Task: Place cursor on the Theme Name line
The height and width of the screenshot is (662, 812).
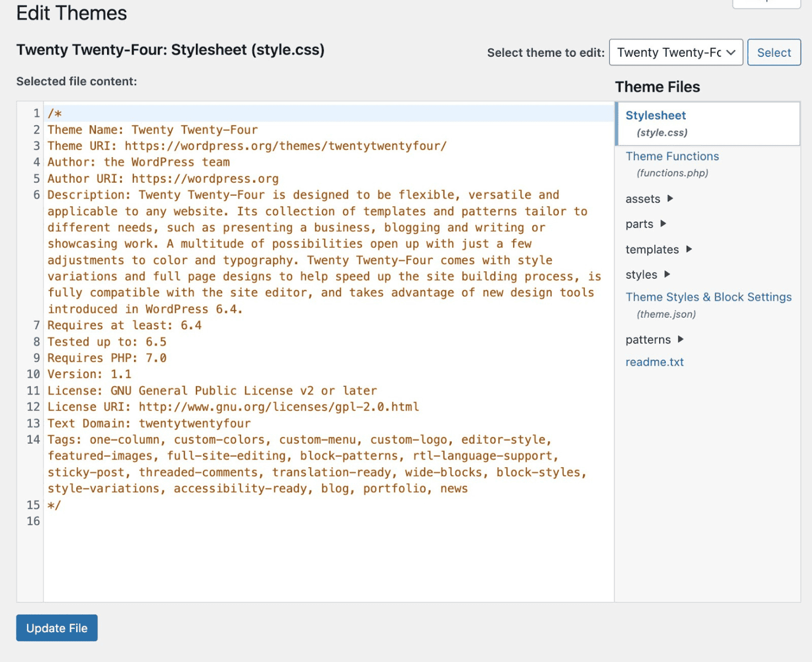Action: click(x=153, y=130)
